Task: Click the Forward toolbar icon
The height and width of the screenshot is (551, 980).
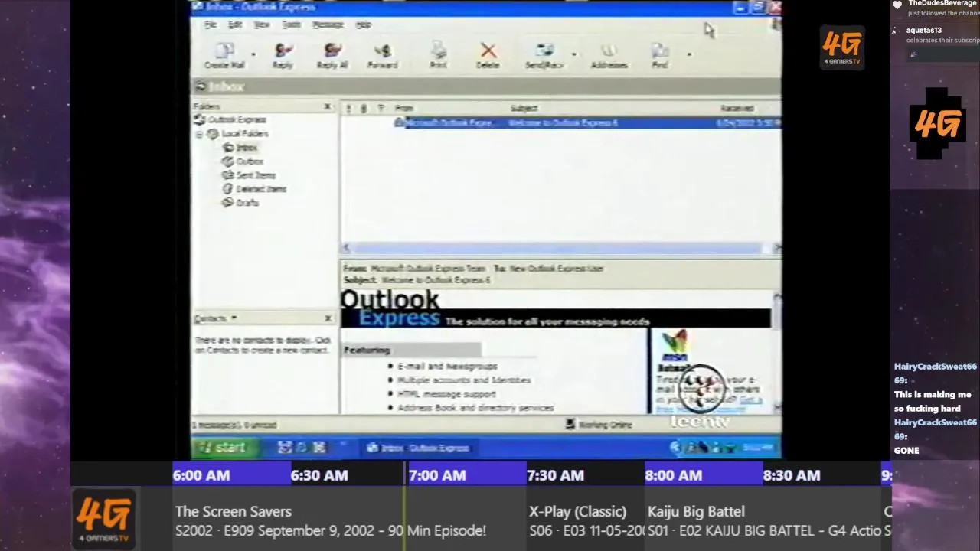Action: (x=382, y=55)
